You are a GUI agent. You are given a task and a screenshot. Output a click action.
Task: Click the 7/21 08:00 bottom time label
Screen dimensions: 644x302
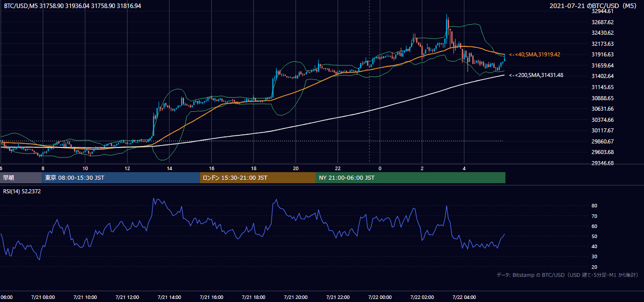[x=43, y=297]
